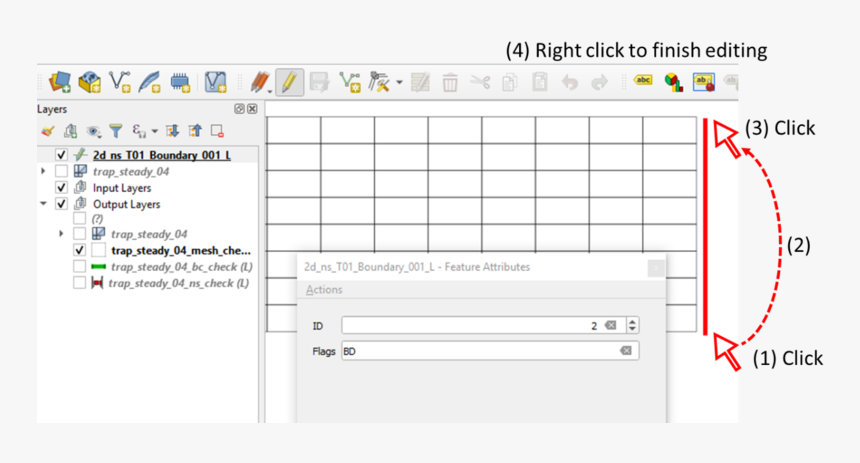Screen dimensions: 860x463
Task: Close the Layers panel
Action: [x=252, y=109]
